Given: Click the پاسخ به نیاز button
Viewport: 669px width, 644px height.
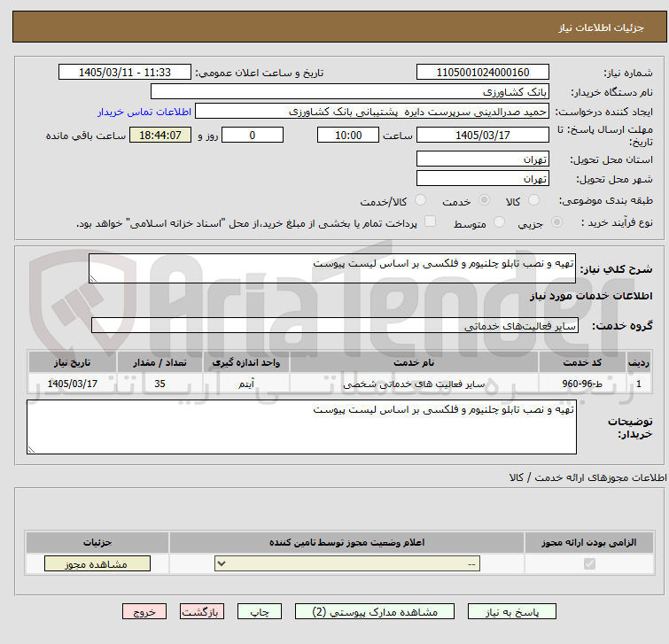Looking at the screenshot, I should [x=511, y=611].
